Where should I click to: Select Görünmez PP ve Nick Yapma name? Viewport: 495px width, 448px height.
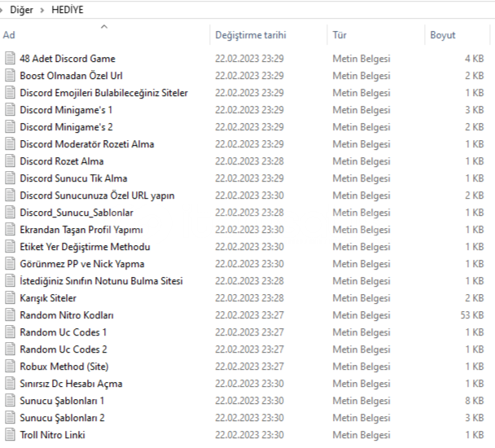(x=82, y=264)
